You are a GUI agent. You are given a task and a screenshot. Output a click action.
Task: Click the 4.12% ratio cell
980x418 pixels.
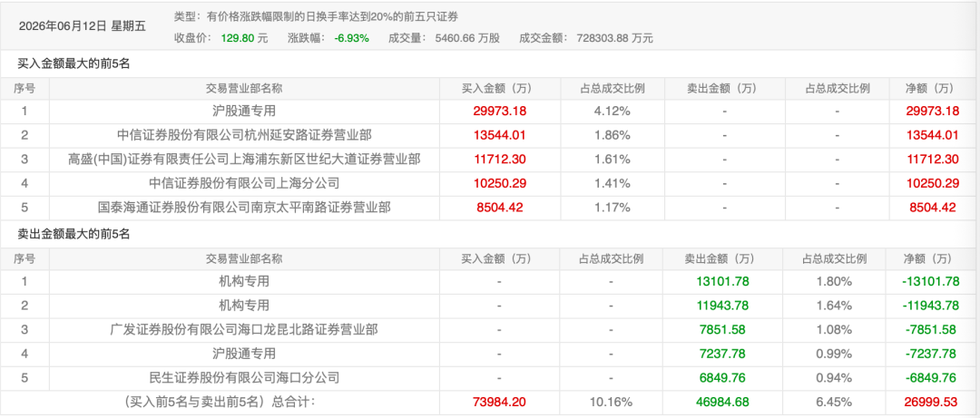coord(612,112)
